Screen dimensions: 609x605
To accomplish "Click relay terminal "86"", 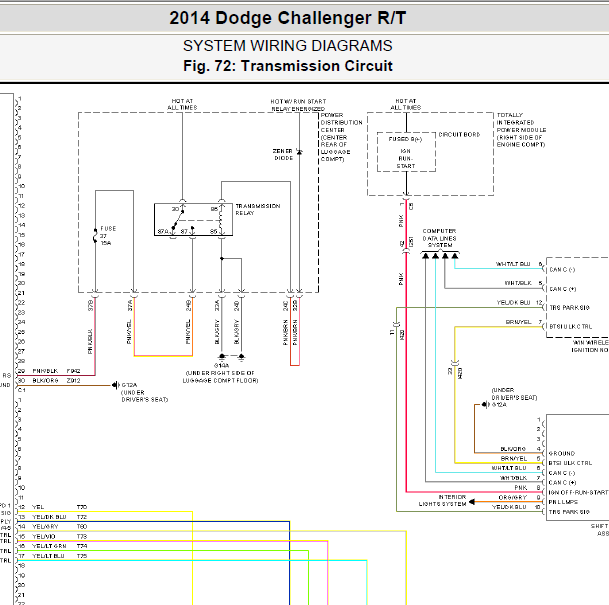I will (214, 209).
